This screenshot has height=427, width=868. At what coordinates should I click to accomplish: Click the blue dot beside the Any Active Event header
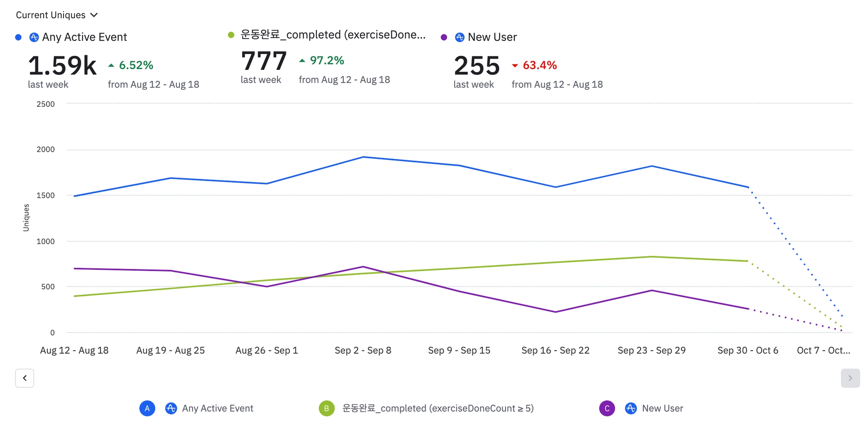point(18,37)
